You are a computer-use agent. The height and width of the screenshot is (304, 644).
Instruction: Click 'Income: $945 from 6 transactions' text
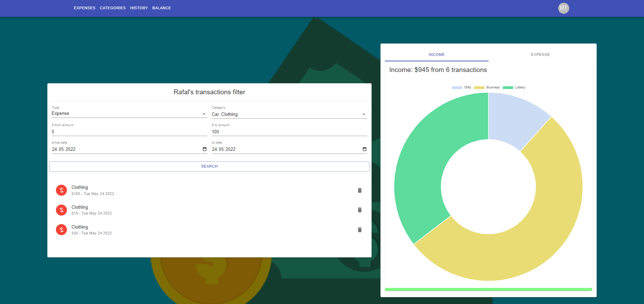438,70
